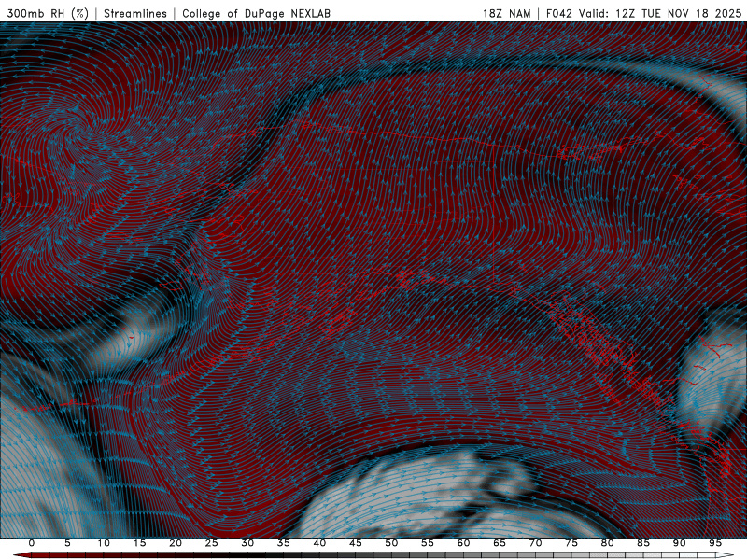This screenshot has height=560, width=747.
Task: Click the 30 value on the color scale
Action: click(x=247, y=543)
